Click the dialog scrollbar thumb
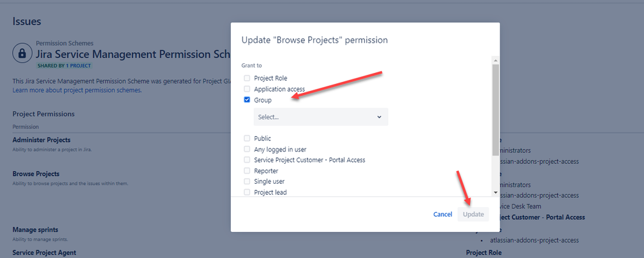Screen dimensions: 644x258 [x=495, y=109]
